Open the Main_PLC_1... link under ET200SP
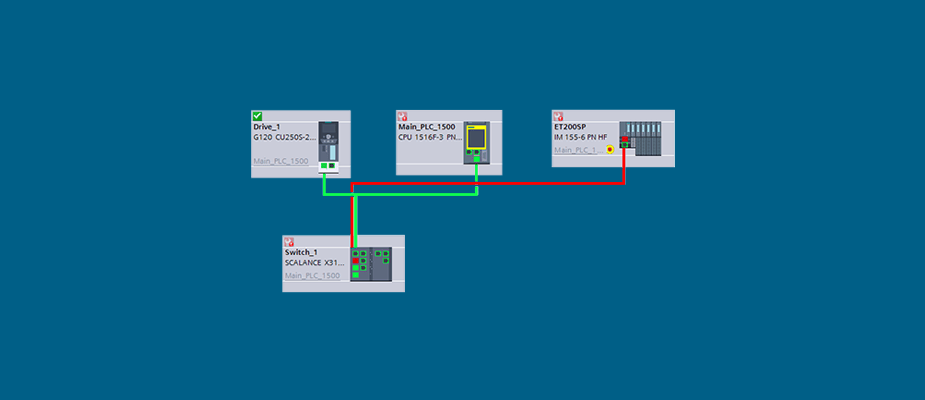This screenshot has width=925, height=400. click(579, 150)
